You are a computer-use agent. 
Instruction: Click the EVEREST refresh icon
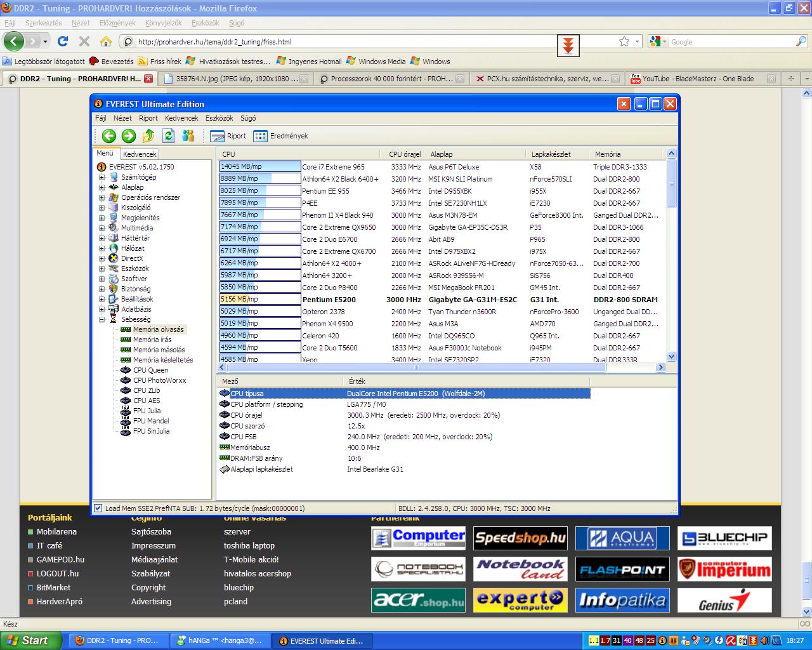point(168,135)
